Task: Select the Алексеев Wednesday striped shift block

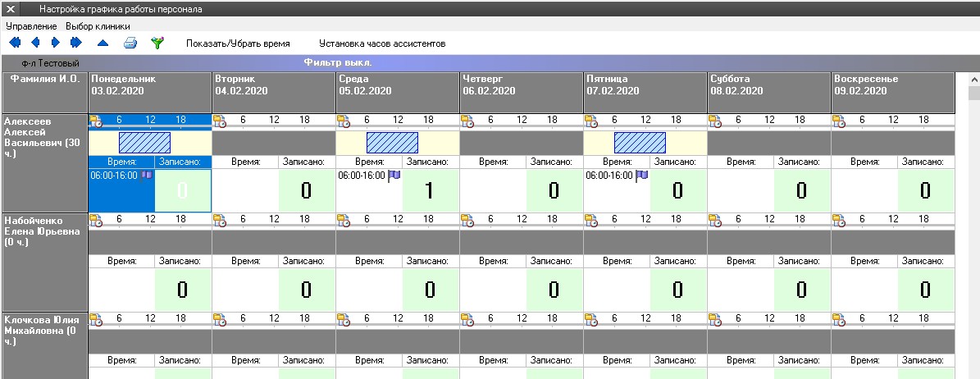Action: point(392,143)
